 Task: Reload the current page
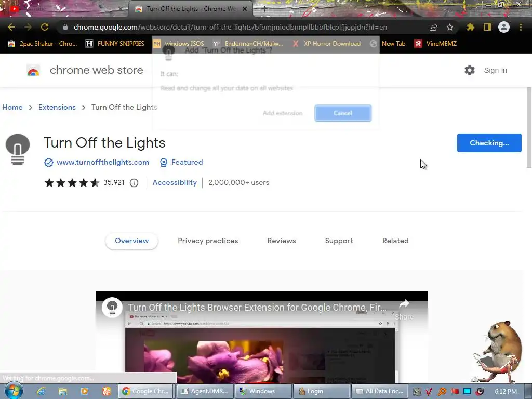[x=45, y=27]
